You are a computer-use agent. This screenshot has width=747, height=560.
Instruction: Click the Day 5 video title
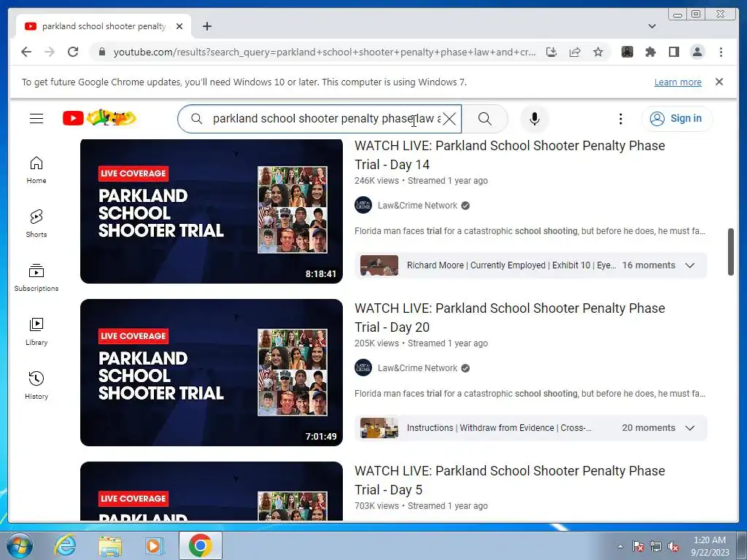pos(509,480)
